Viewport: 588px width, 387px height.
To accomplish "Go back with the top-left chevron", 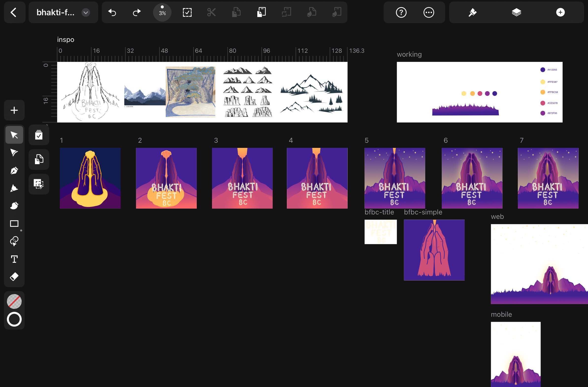I will (14, 12).
